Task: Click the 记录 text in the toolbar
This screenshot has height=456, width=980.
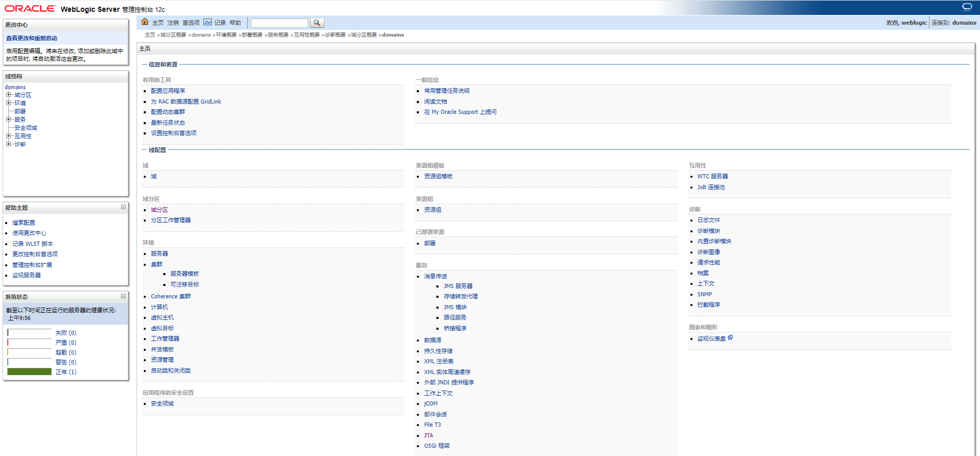Action: pos(221,23)
